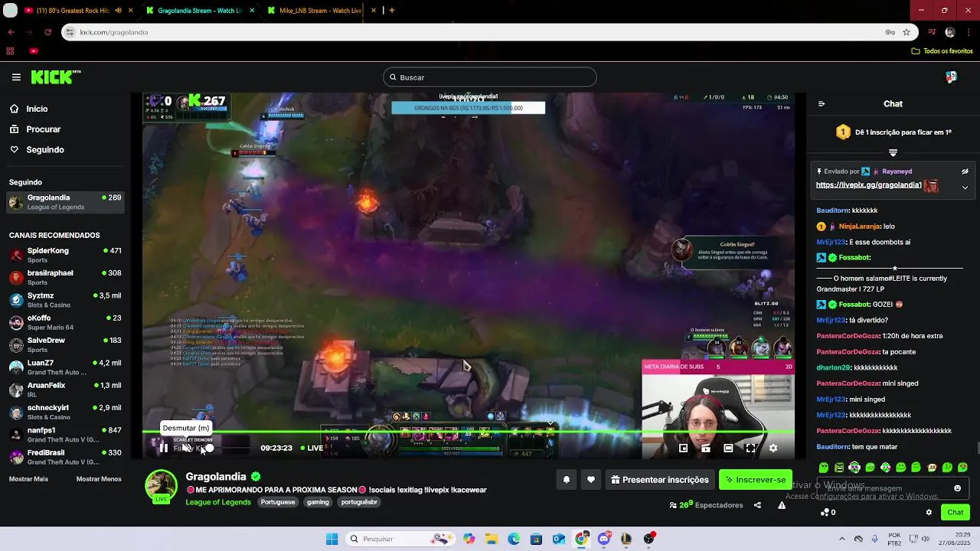Collapse list with Mostrar Menos
Image resolution: width=980 pixels, height=551 pixels.
click(x=99, y=479)
